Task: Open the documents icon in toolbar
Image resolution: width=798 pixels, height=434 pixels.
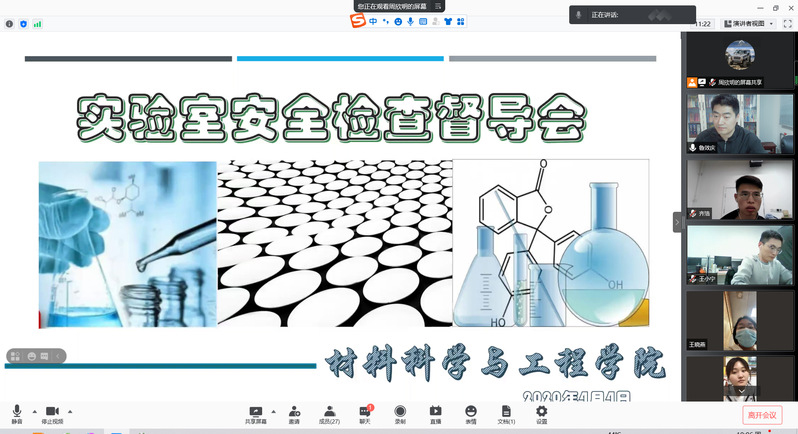Action: tap(506, 412)
